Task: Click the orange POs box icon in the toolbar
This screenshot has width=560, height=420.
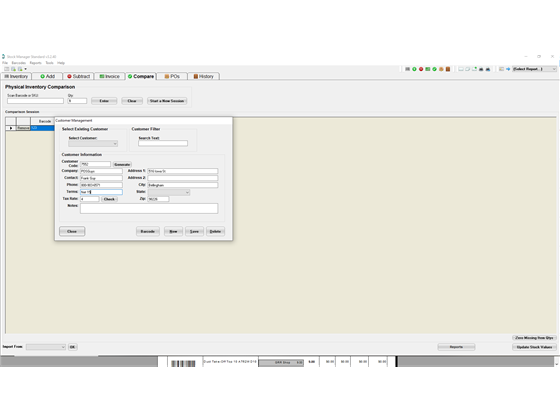Action: coord(441,69)
